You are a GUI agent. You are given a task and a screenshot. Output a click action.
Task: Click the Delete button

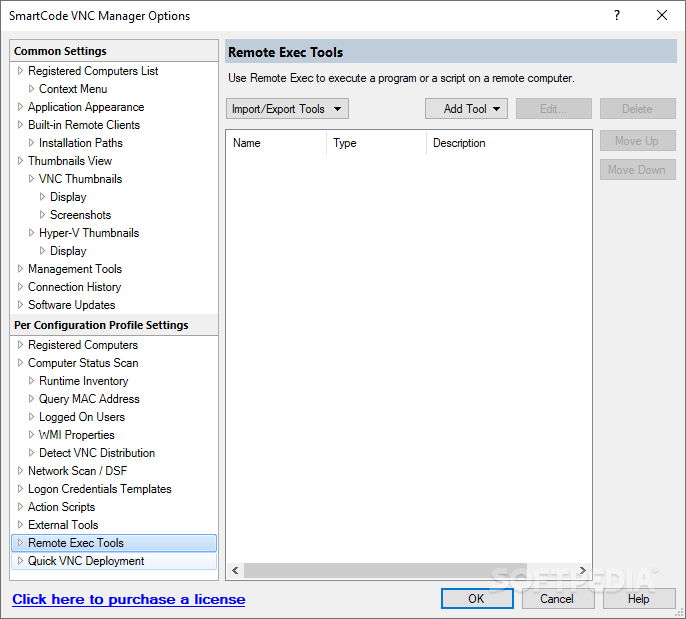coord(637,108)
